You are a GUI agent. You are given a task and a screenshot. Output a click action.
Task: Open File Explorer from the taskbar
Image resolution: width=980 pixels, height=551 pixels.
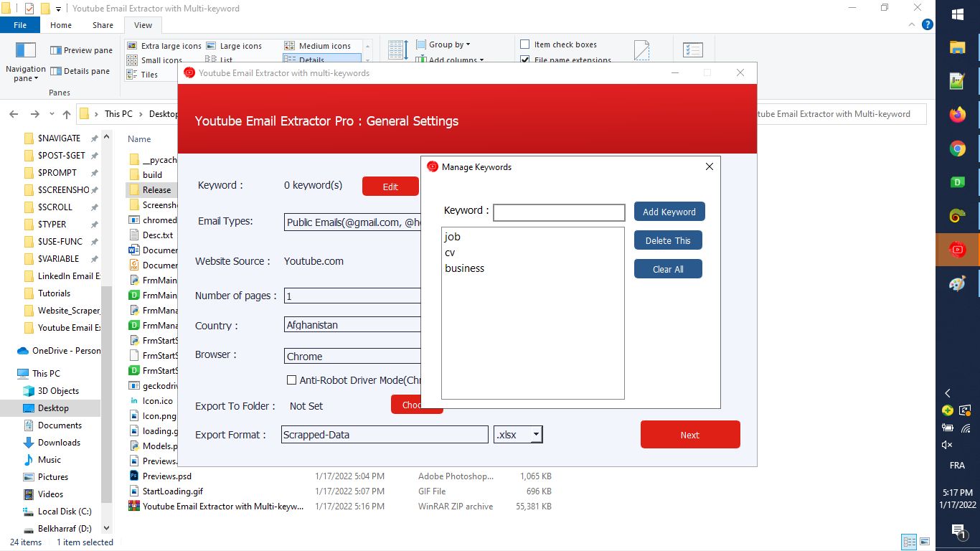pos(957,47)
